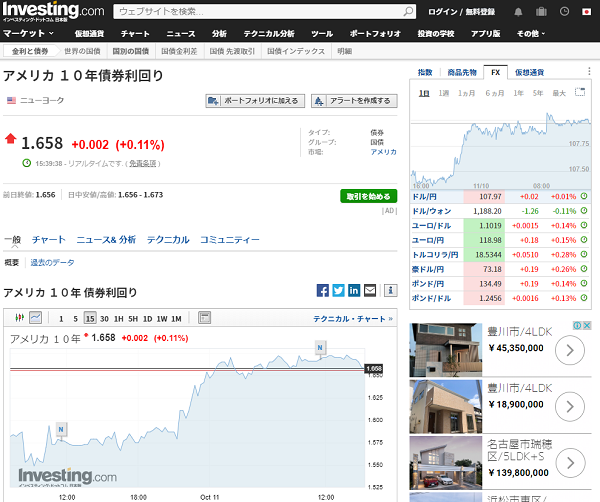The height and width of the screenshot is (502, 600).
Task: Open ad info icon
Action: click(577, 326)
